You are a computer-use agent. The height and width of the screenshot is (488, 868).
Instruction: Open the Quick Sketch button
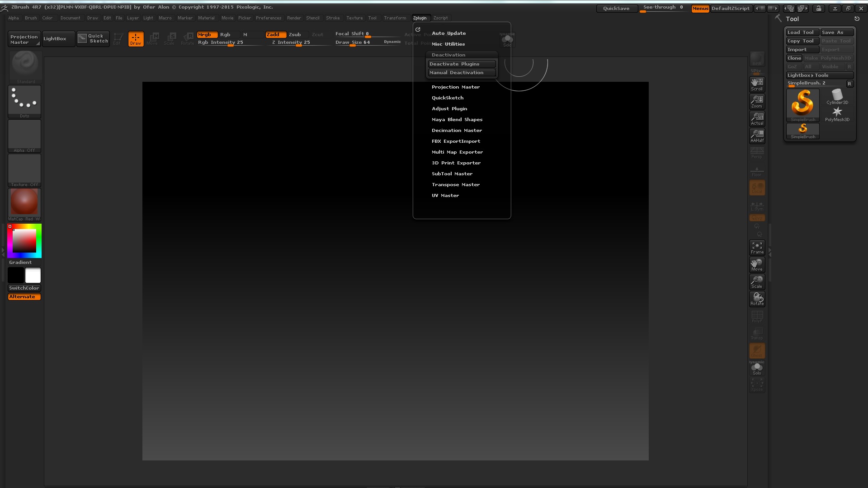[x=93, y=39]
